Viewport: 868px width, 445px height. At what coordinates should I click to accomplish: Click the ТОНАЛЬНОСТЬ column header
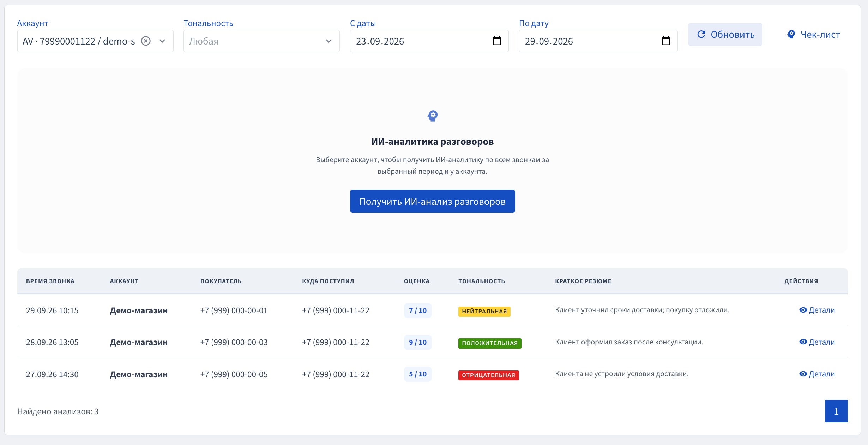[x=482, y=281]
